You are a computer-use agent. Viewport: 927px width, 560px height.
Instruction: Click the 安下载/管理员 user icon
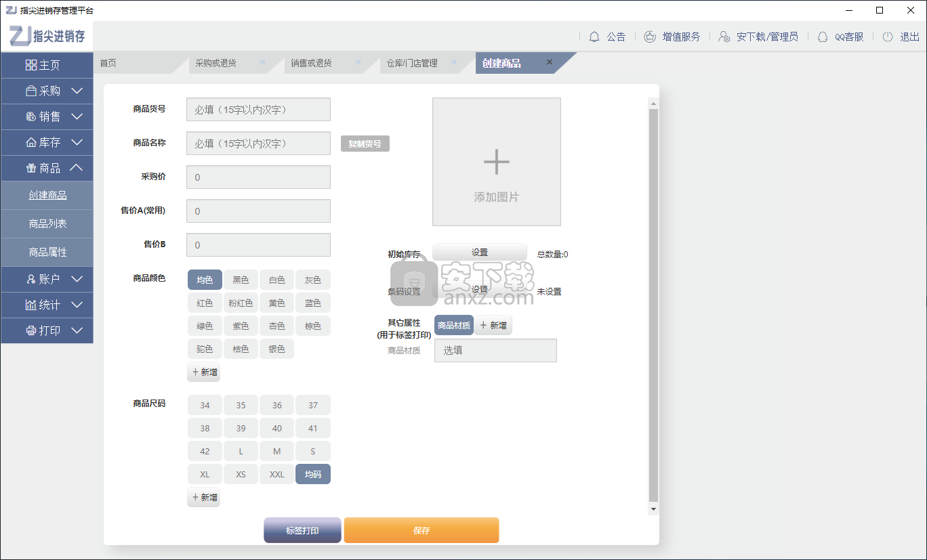(724, 37)
